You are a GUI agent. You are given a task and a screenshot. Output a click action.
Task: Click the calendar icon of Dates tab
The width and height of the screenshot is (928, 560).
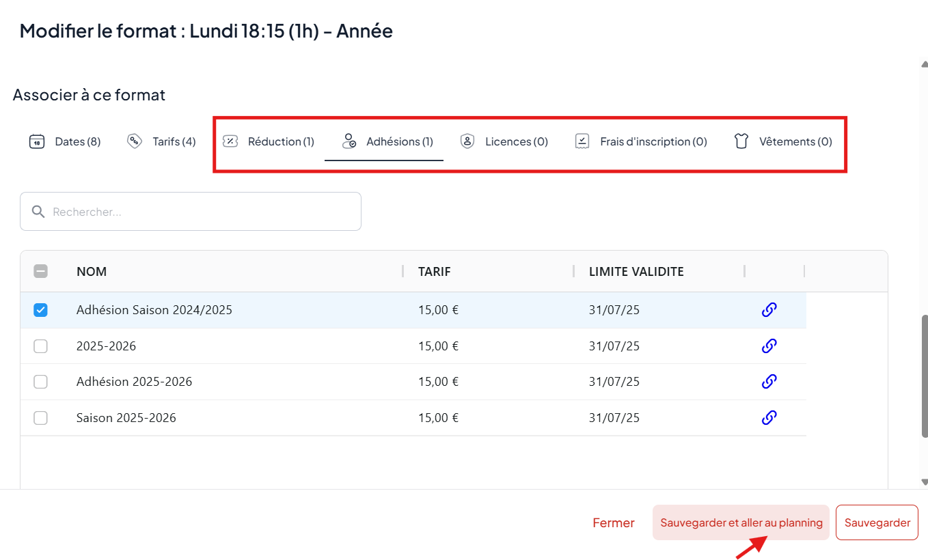click(36, 141)
